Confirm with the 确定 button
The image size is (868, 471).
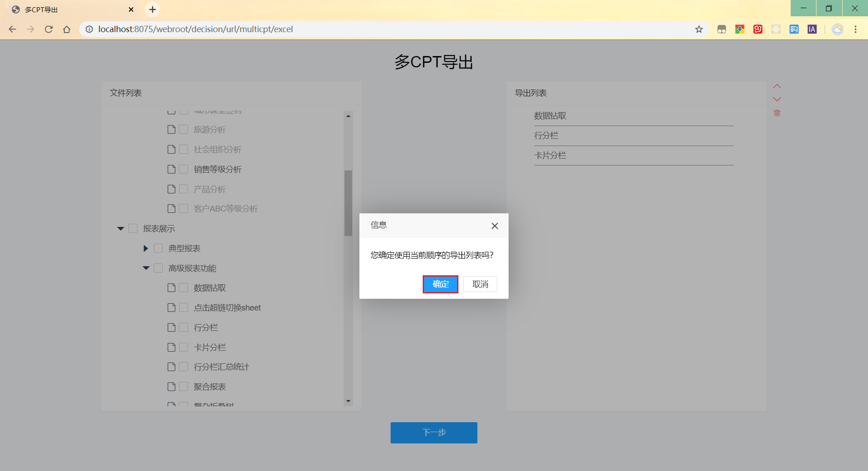pos(440,284)
